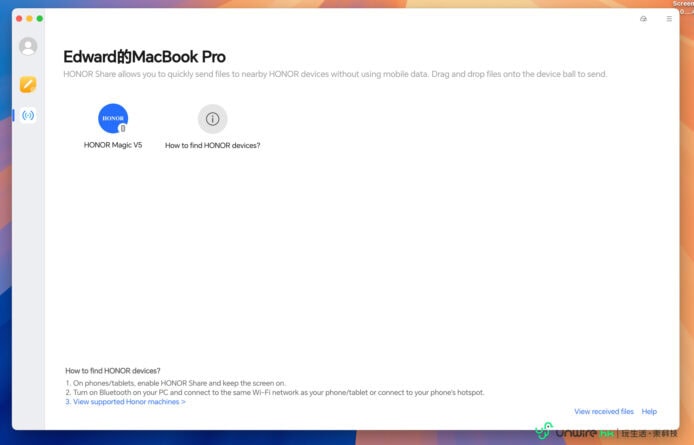The width and height of the screenshot is (694, 445).
Task: Click the blue HONOR device ball
Action: pos(113,118)
